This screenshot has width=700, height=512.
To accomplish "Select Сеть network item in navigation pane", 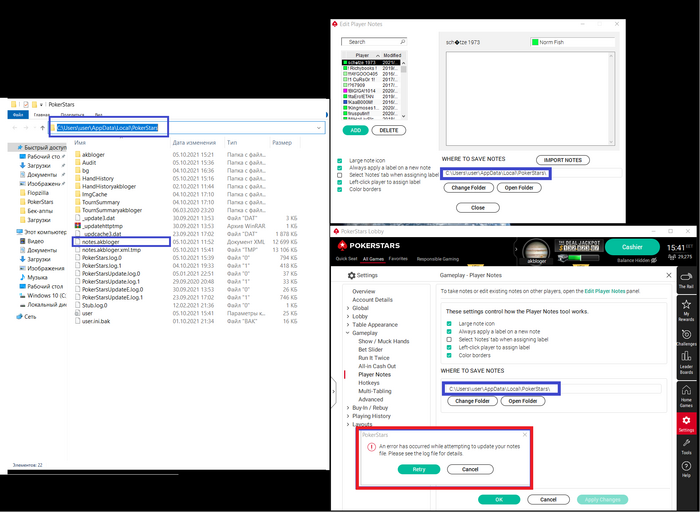I will 30,316.
